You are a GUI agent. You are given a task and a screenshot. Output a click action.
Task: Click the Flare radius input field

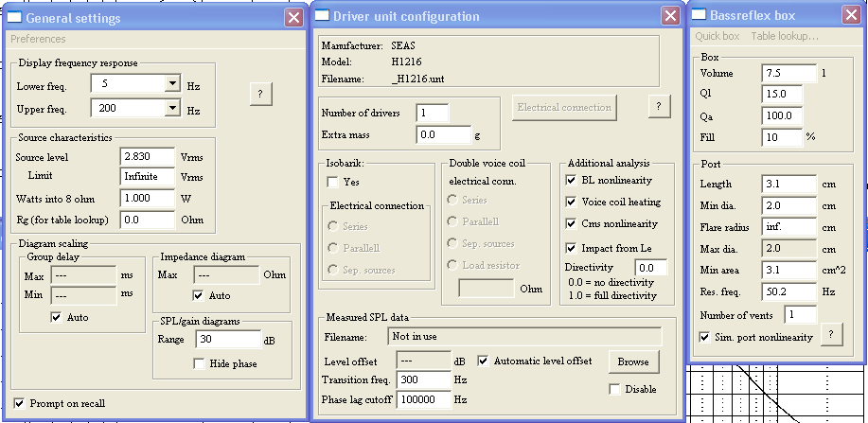click(788, 227)
